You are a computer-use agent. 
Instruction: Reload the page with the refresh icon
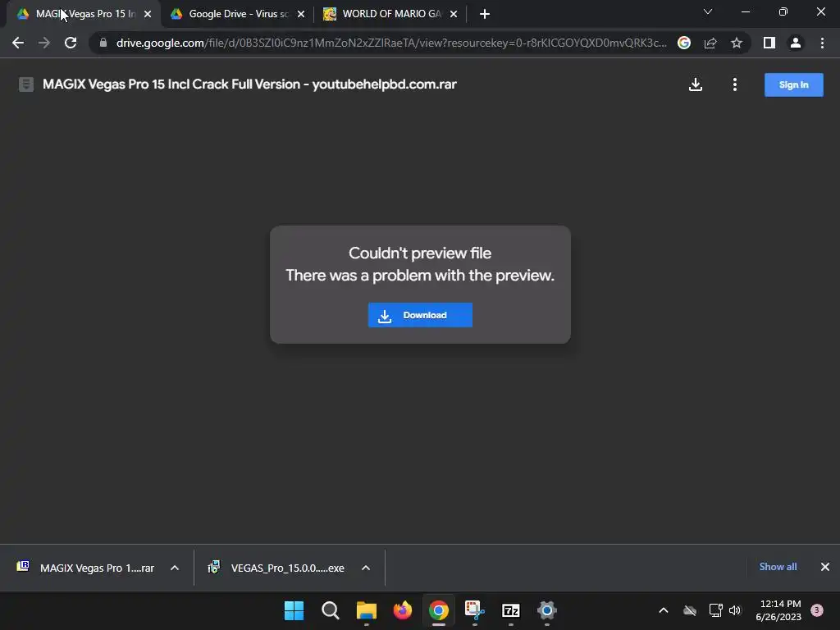(71, 43)
